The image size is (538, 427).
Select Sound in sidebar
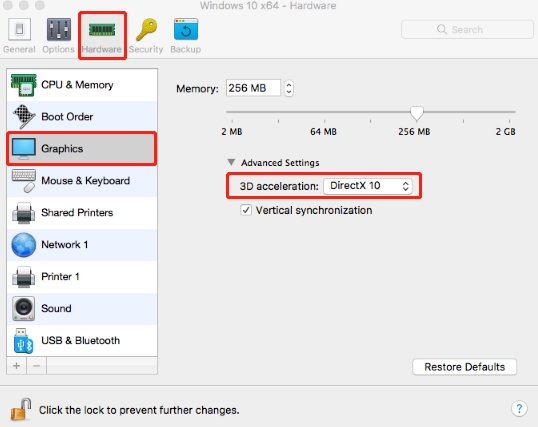coord(82,309)
